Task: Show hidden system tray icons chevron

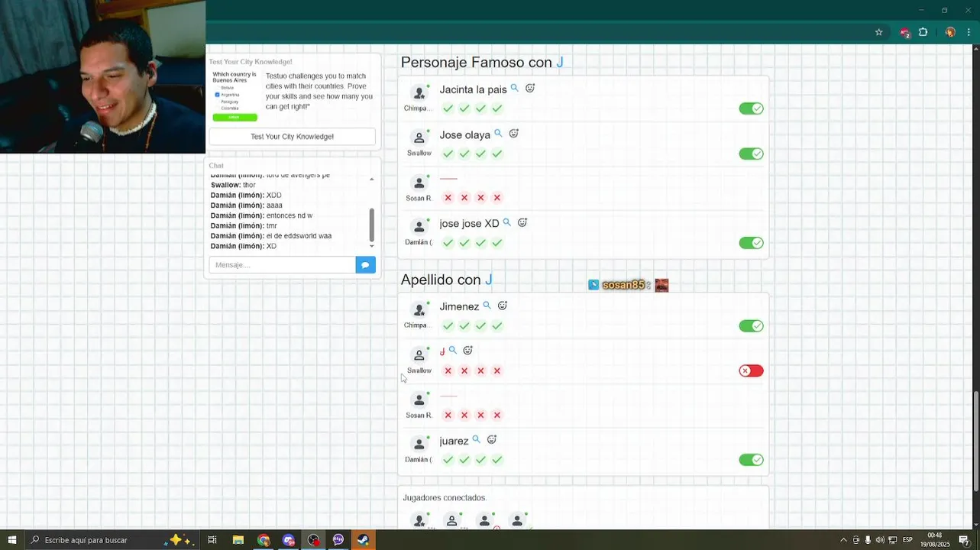Action: tap(843, 540)
